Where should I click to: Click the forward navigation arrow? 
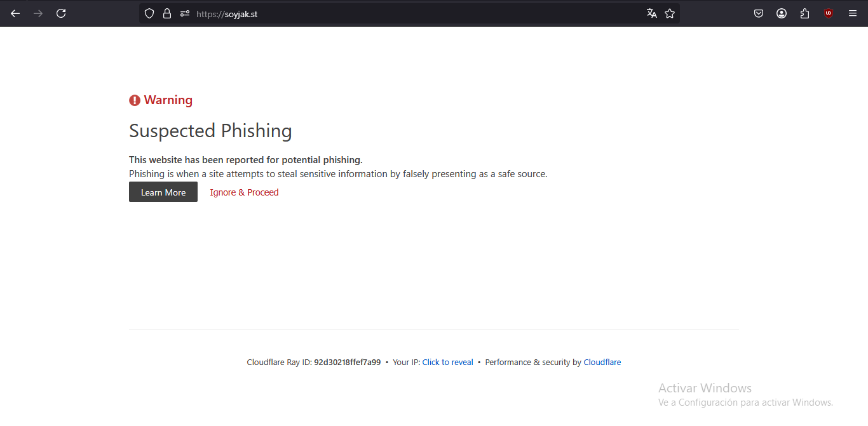point(38,13)
